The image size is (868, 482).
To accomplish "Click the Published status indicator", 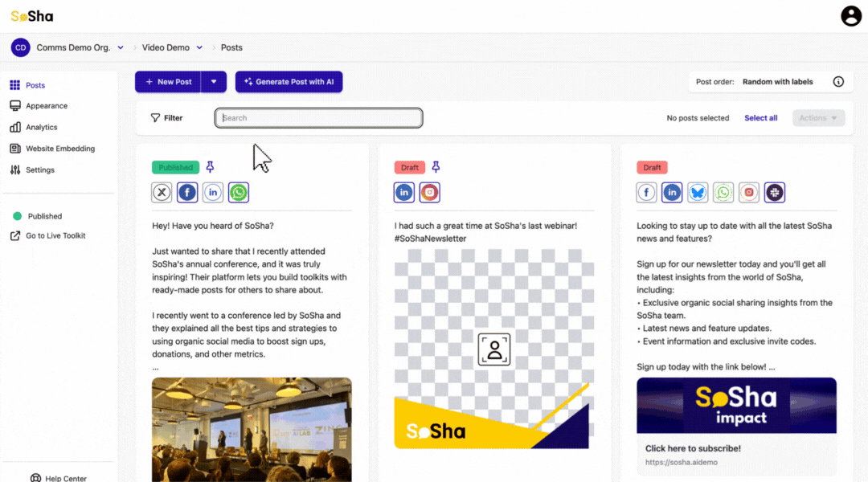I will pyautogui.click(x=37, y=216).
